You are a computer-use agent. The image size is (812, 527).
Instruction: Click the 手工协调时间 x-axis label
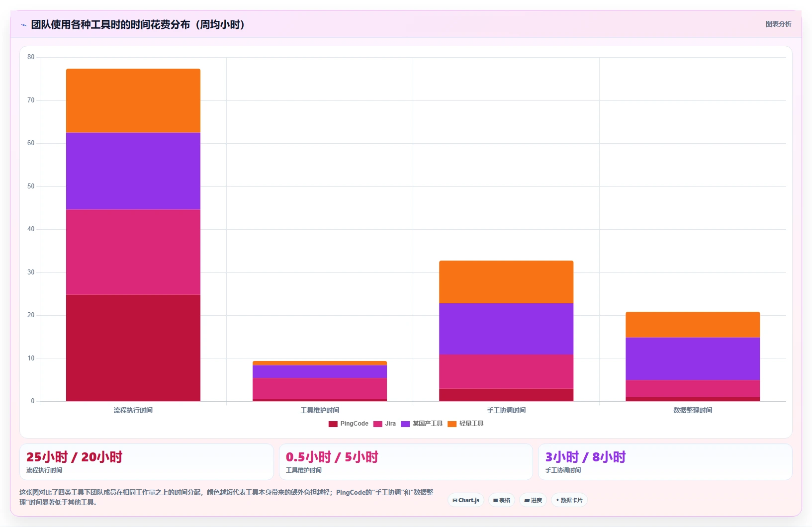coord(506,410)
